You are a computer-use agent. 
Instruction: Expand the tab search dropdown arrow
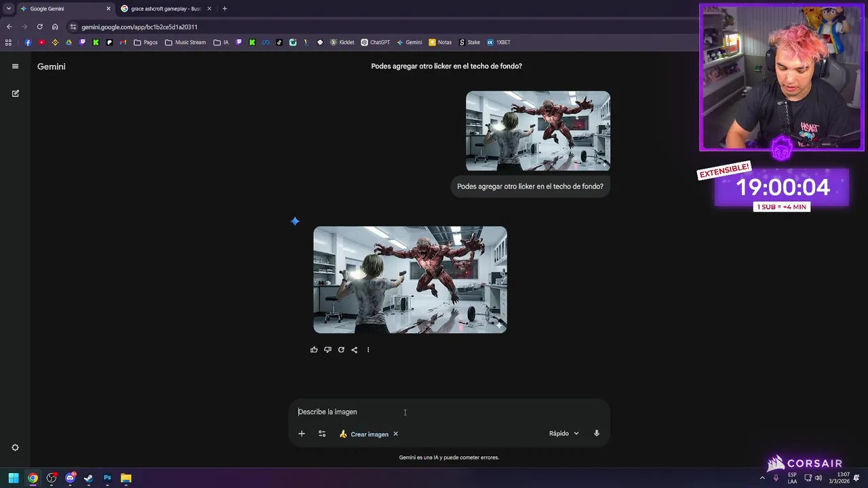pyautogui.click(x=8, y=9)
